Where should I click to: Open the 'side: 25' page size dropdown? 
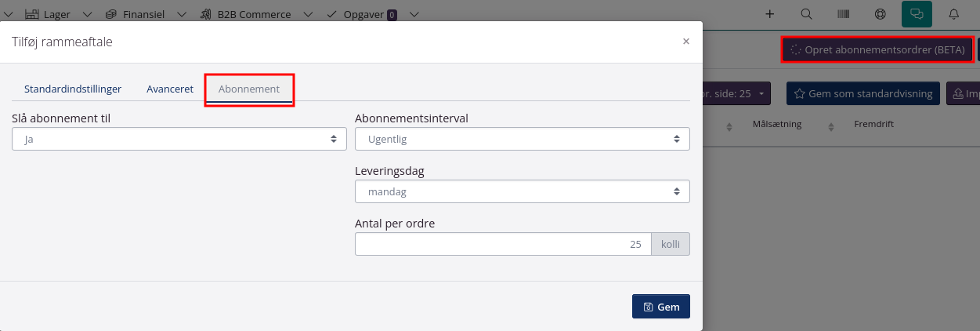pos(738,93)
